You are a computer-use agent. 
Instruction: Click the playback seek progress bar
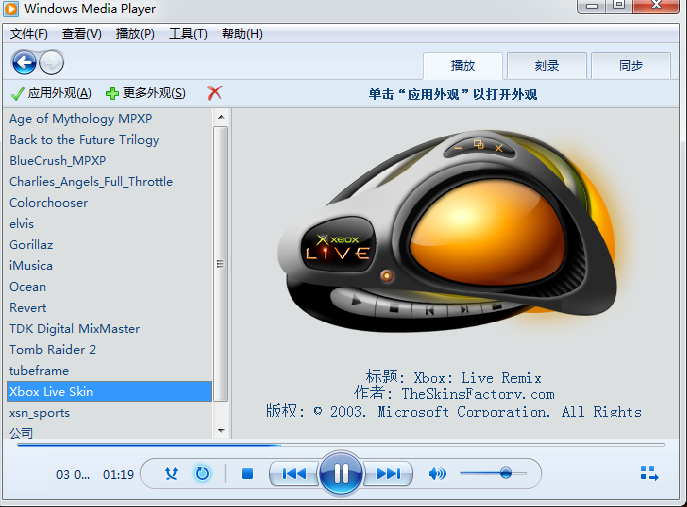click(x=341, y=445)
